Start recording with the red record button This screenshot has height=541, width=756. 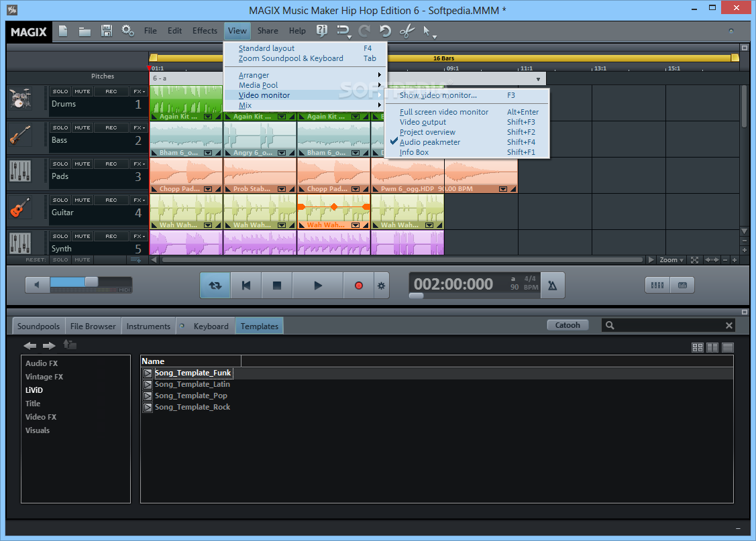(358, 286)
